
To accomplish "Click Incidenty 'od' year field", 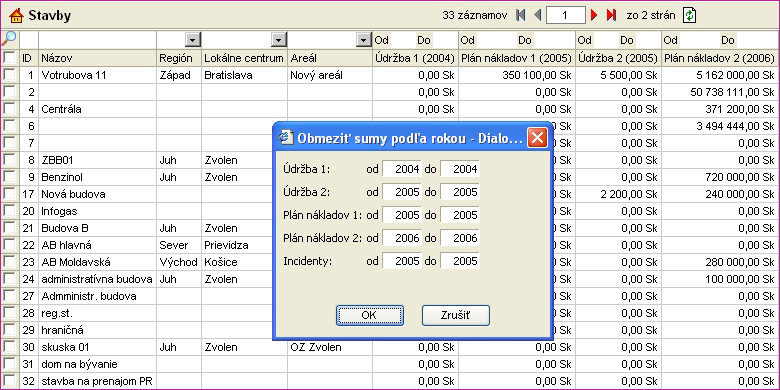I will 402,261.
